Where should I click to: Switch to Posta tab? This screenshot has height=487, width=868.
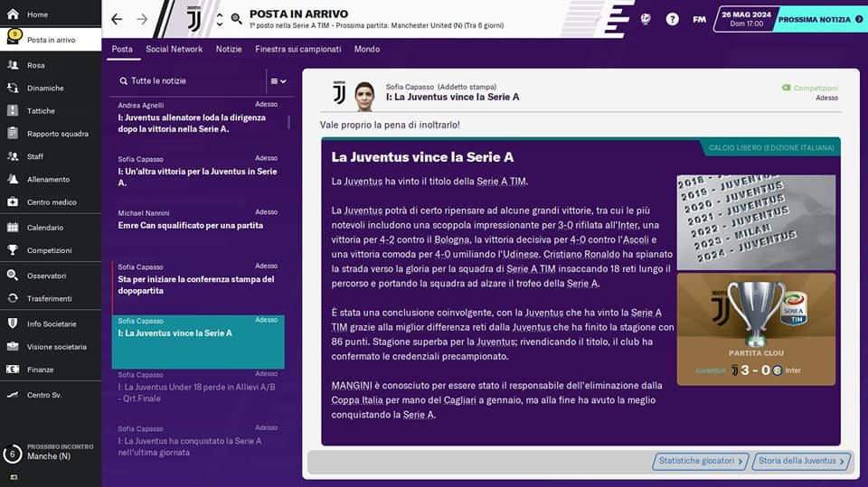pyautogui.click(x=122, y=50)
